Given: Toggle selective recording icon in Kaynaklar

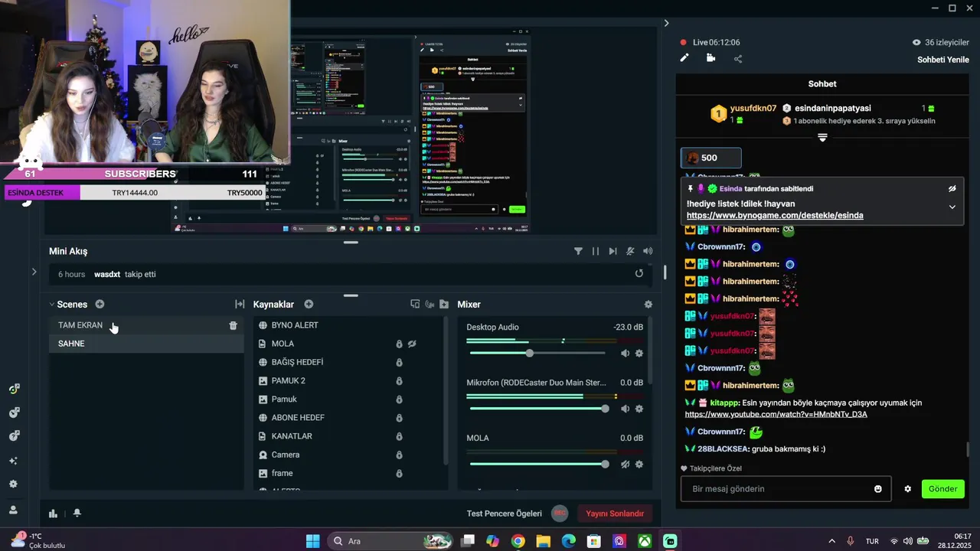Looking at the screenshot, I should (x=415, y=304).
